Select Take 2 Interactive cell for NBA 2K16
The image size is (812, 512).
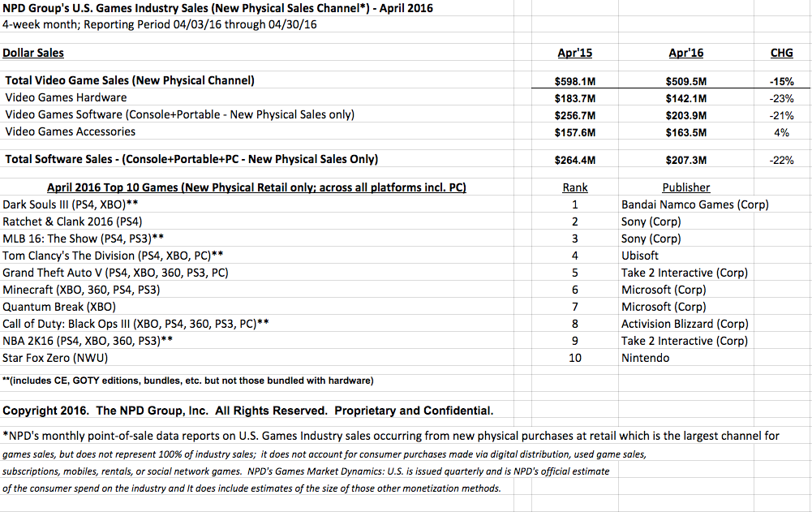tap(685, 341)
